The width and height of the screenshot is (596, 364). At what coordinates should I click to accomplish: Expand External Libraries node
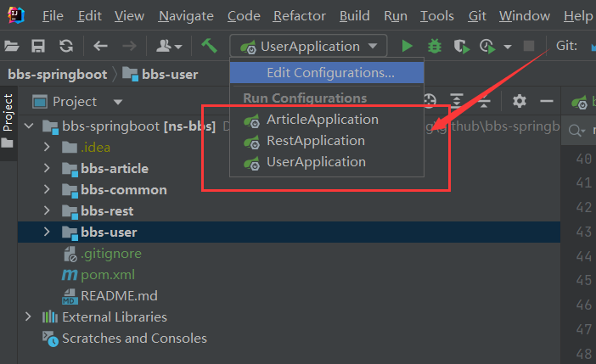(x=28, y=316)
